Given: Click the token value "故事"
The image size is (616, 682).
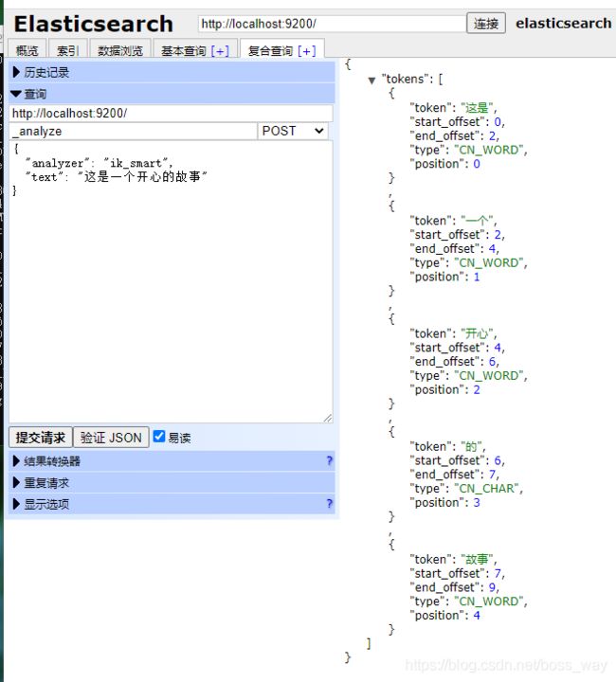Looking at the screenshot, I should pos(477,560).
